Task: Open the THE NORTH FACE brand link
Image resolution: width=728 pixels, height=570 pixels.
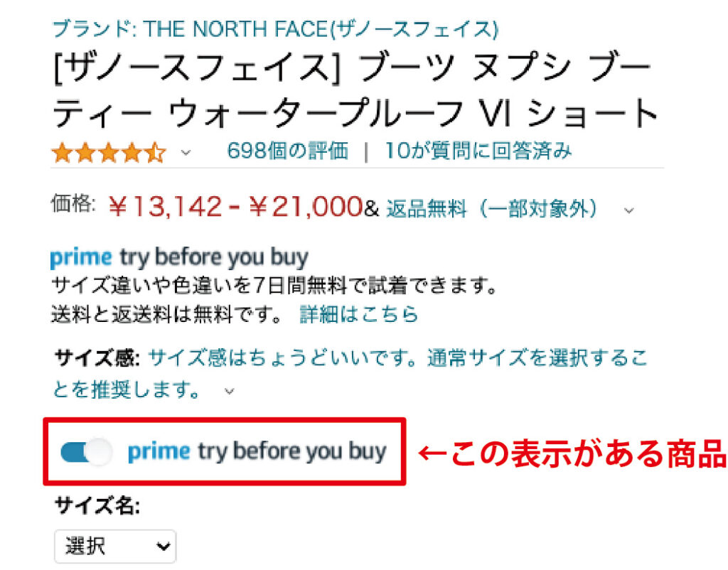Action: tap(275, 28)
